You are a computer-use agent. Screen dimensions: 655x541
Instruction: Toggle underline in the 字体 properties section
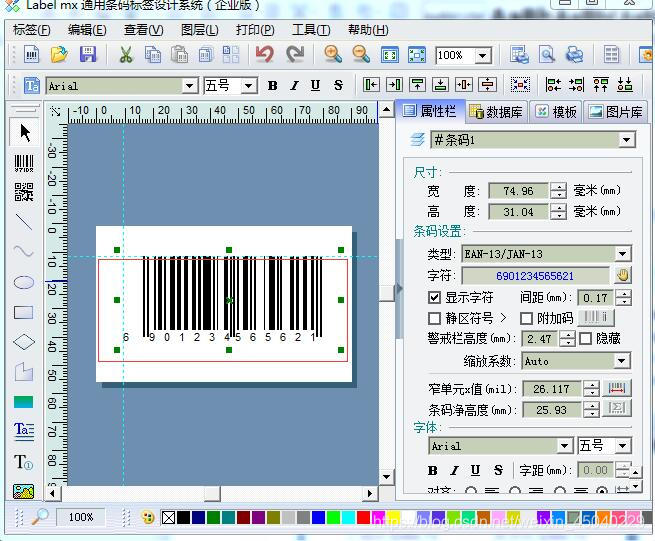point(475,471)
